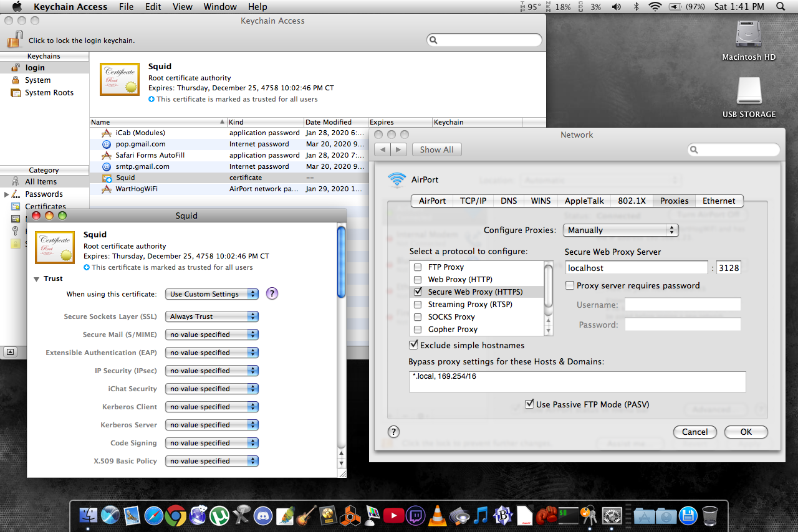
Task: Click the Show All button
Action: [x=436, y=150]
